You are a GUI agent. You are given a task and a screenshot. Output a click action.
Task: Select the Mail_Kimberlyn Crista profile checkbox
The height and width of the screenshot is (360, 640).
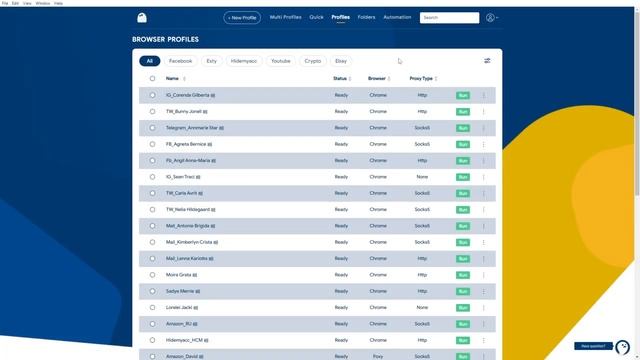coord(152,242)
